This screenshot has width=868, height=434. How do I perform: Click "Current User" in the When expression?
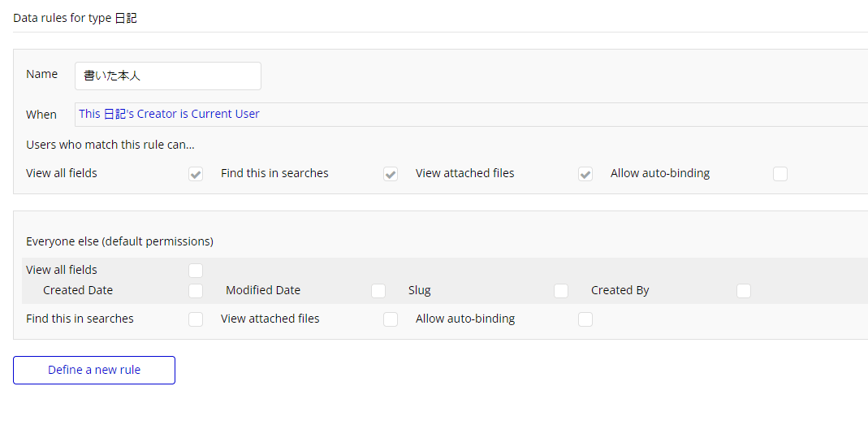pyautogui.click(x=225, y=115)
